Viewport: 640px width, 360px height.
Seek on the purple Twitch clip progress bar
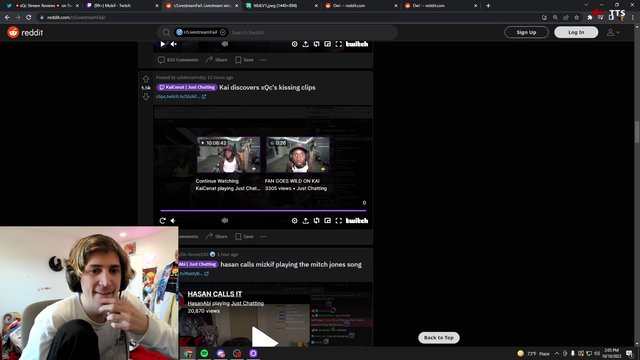pyautogui.click(x=263, y=211)
